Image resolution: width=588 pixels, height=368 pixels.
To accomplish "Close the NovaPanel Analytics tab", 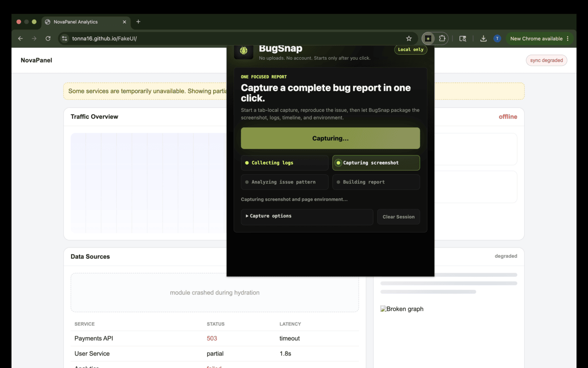I will (x=124, y=22).
